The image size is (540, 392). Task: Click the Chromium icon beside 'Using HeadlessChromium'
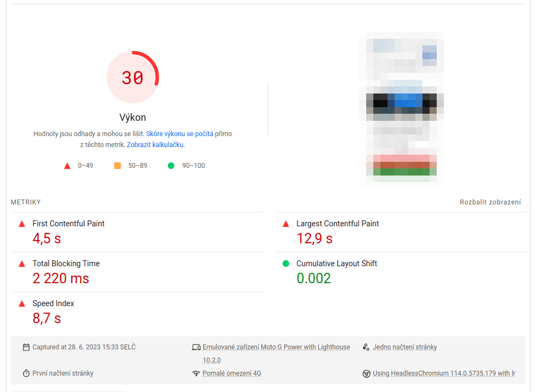pyautogui.click(x=366, y=374)
